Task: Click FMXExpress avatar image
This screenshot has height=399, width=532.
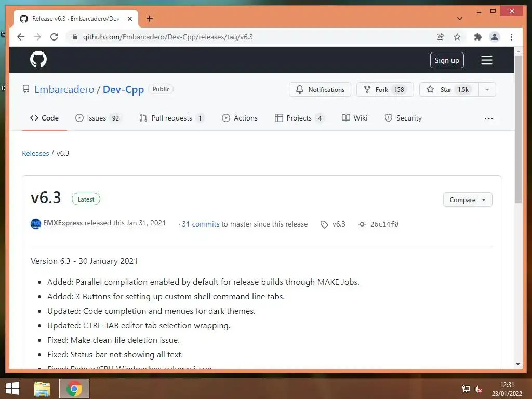Action: (x=36, y=224)
